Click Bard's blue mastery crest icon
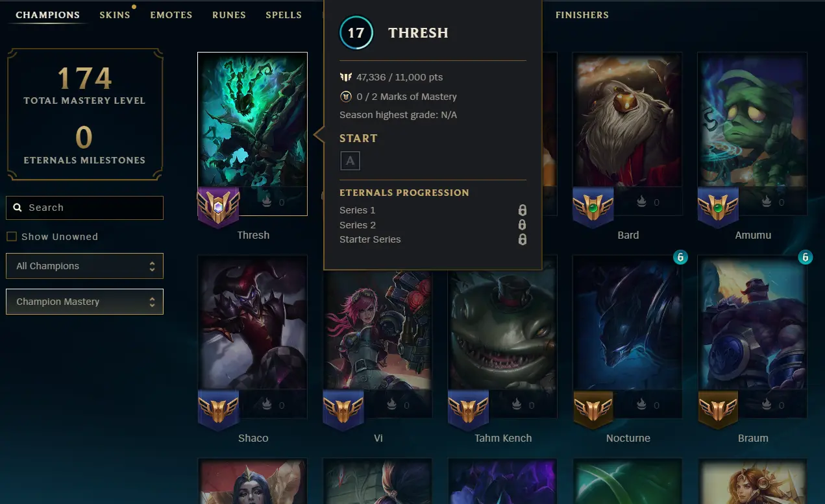The height and width of the screenshot is (504, 825). (x=593, y=206)
